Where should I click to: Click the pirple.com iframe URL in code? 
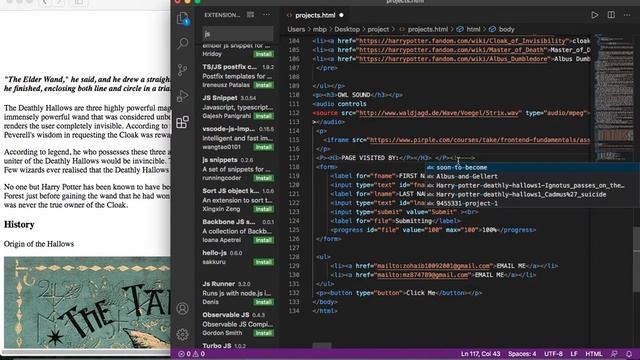(480, 140)
